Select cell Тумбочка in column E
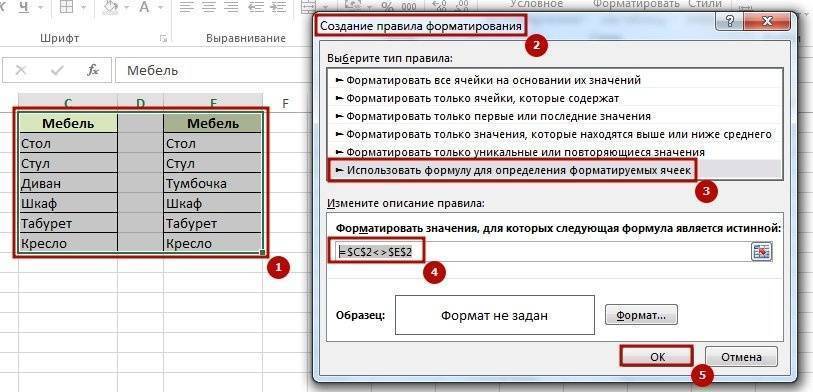813x392 pixels. [213, 183]
